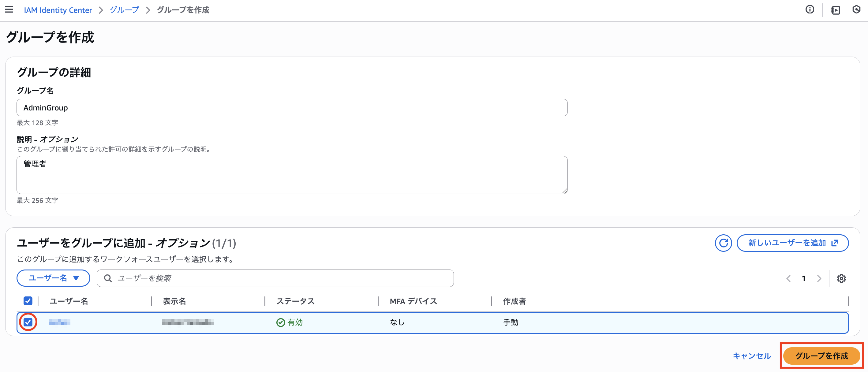868x372 pixels.
Task: Open IAM Identity Center breadcrumb link
Action: click(58, 10)
